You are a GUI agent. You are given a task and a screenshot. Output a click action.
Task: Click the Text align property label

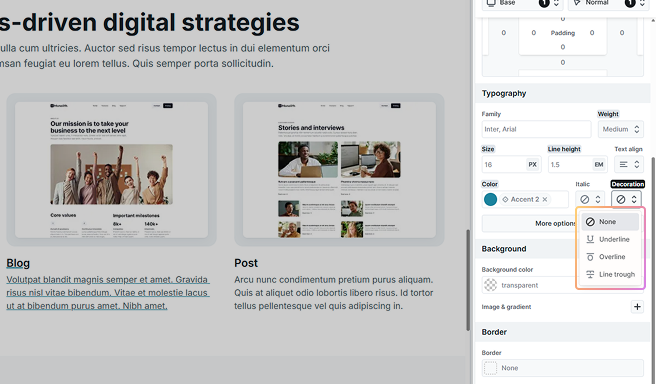pos(628,149)
